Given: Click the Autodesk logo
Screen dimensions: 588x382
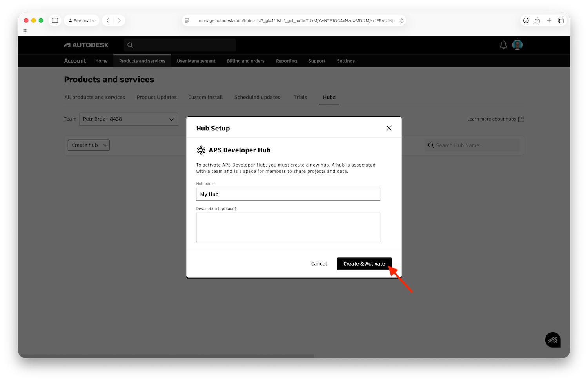Looking at the screenshot, I should pyautogui.click(x=86, y=45).
